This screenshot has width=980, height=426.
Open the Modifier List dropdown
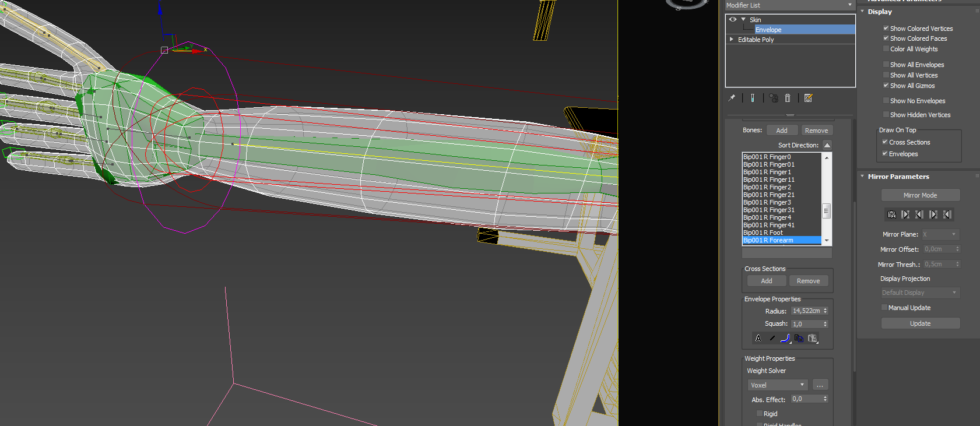click(x=790, y=5)
